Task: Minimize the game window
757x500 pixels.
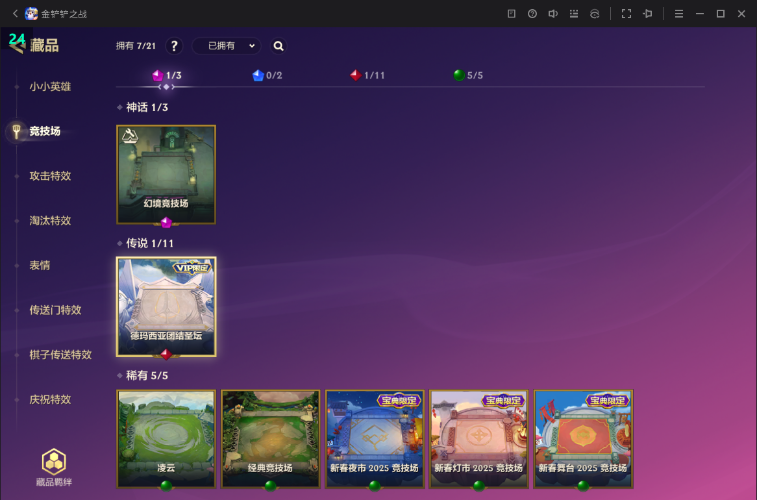Action: [x=700, y=14]
